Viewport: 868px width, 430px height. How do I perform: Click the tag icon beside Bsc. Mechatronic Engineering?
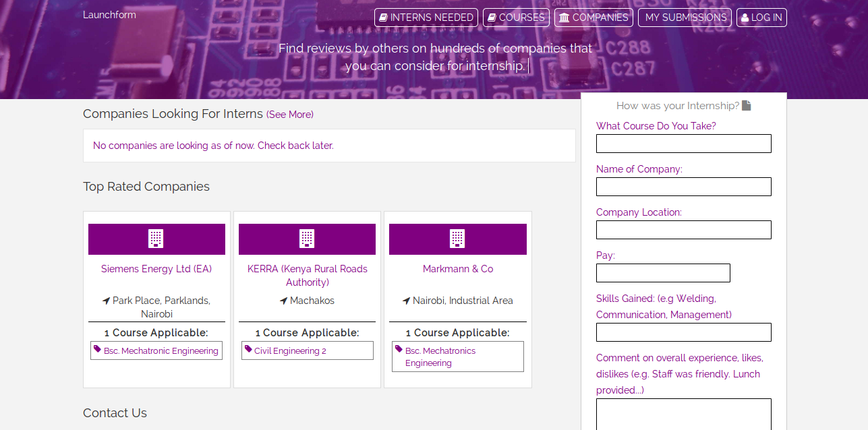coord(98,350)
